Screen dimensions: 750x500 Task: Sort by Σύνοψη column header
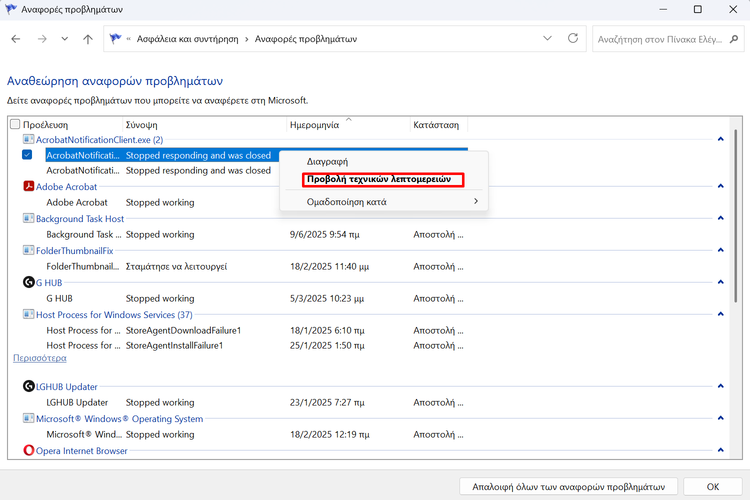pos(142,125)
